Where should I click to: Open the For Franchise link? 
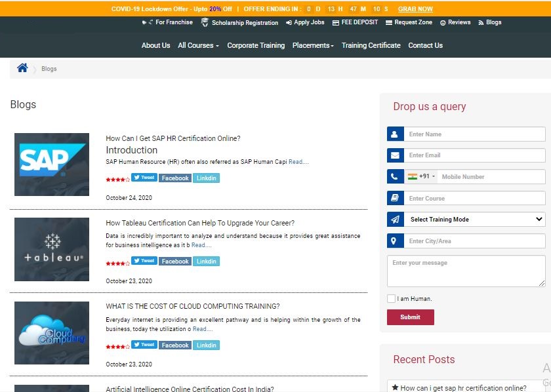pos(174,22)
